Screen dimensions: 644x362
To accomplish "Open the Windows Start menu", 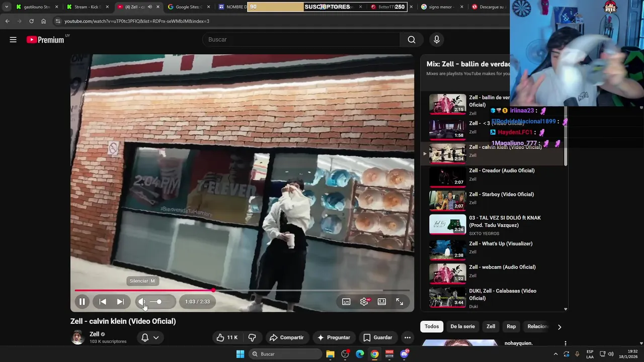I will coord(240,354).
